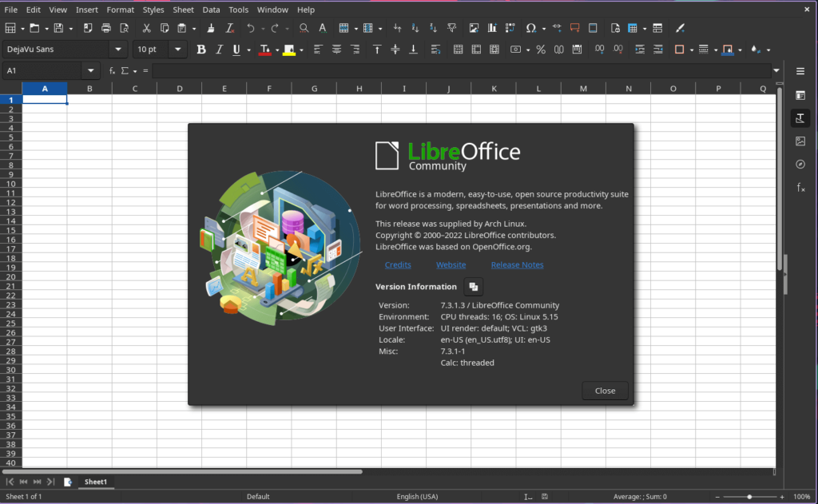Add a new sheet with the tab-bar button
This screenshot has height=504, width=818.
(67, 482)
